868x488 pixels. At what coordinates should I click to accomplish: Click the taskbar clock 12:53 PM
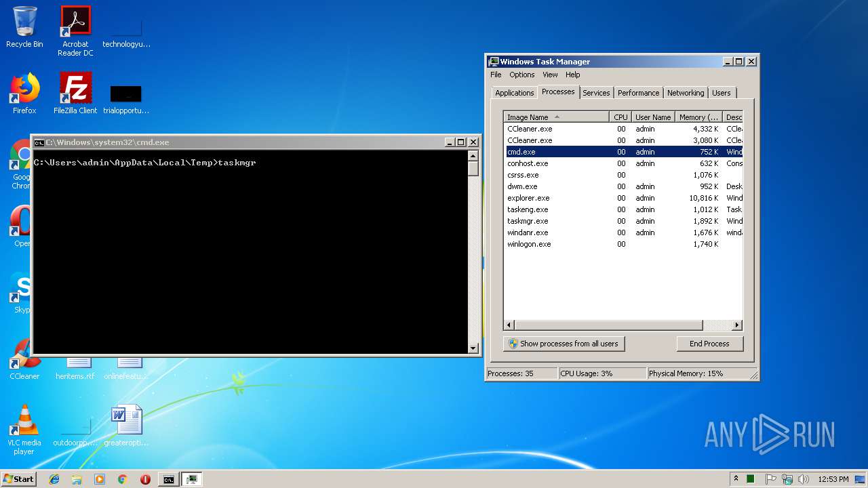833,479
